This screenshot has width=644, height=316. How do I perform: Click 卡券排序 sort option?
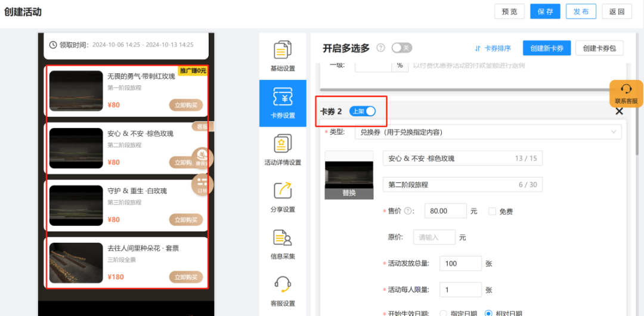tap(493, 48)
